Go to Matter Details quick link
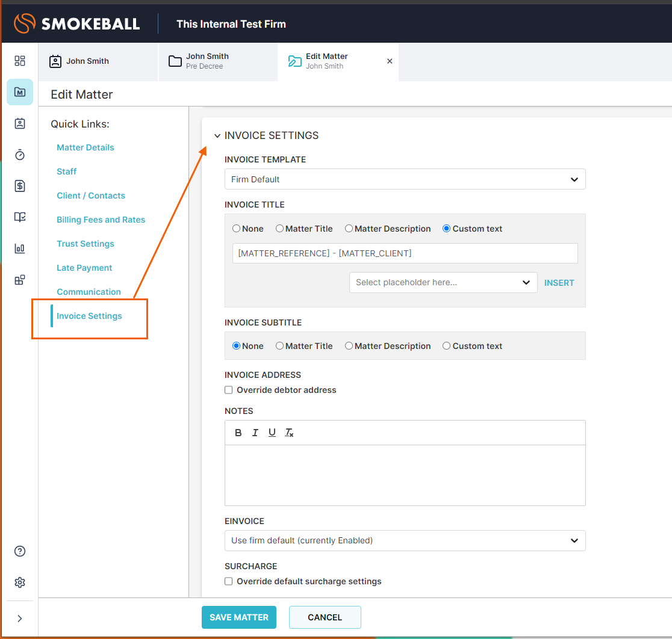 tap(86, 148)
